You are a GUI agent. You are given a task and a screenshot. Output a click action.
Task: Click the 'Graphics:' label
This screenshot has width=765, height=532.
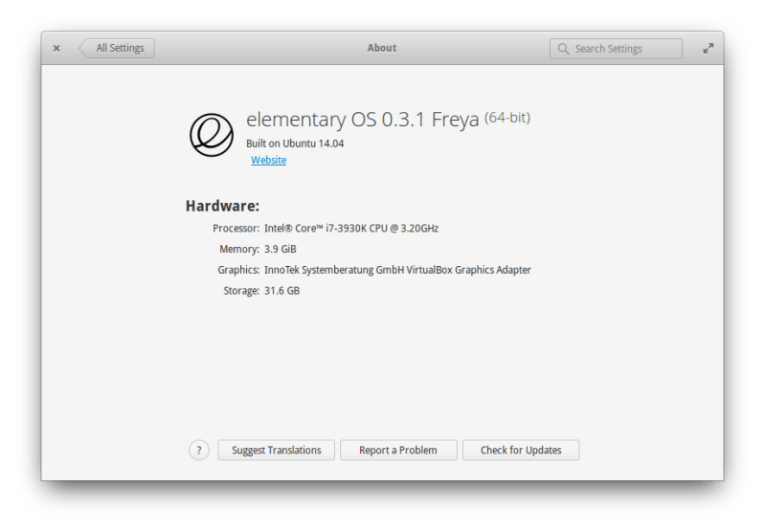238,270
